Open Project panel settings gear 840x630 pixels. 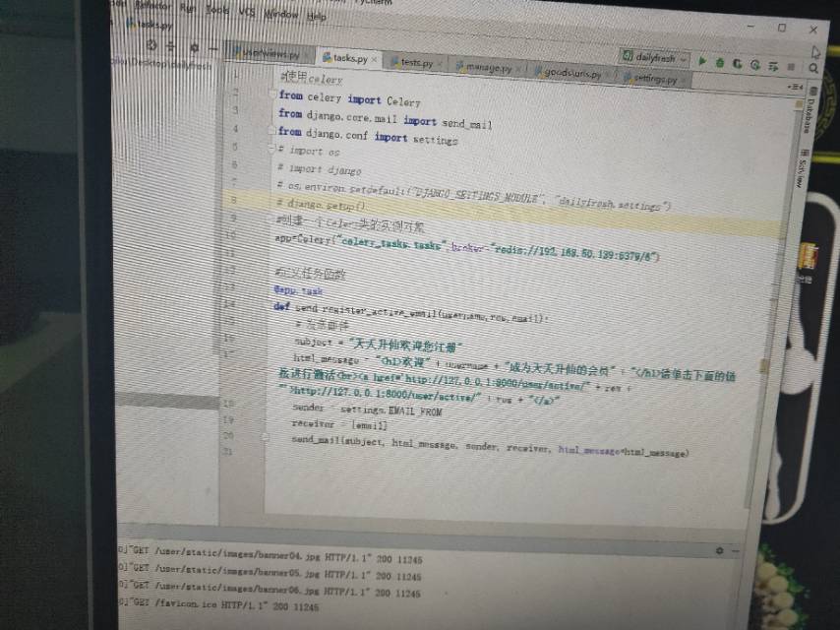click(x=194, y=47)
